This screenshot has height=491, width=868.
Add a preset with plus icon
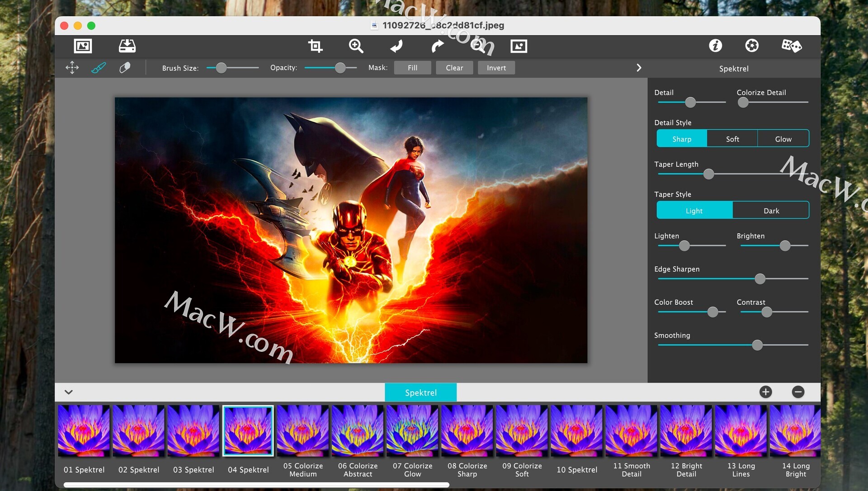coord(765,392)
